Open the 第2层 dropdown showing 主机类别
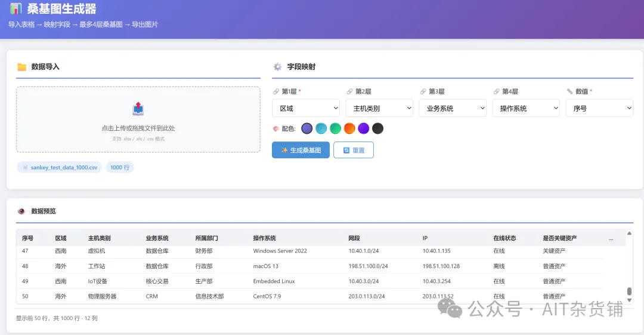Viewport: 644px width, 335px height. [379, 108]
